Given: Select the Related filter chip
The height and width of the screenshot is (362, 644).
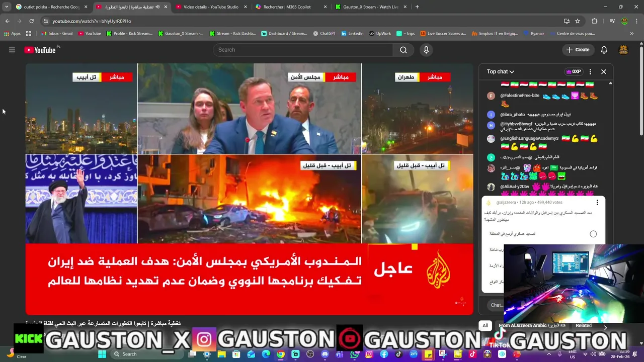Looking at the screenshot, I should [x=584, y=325].
